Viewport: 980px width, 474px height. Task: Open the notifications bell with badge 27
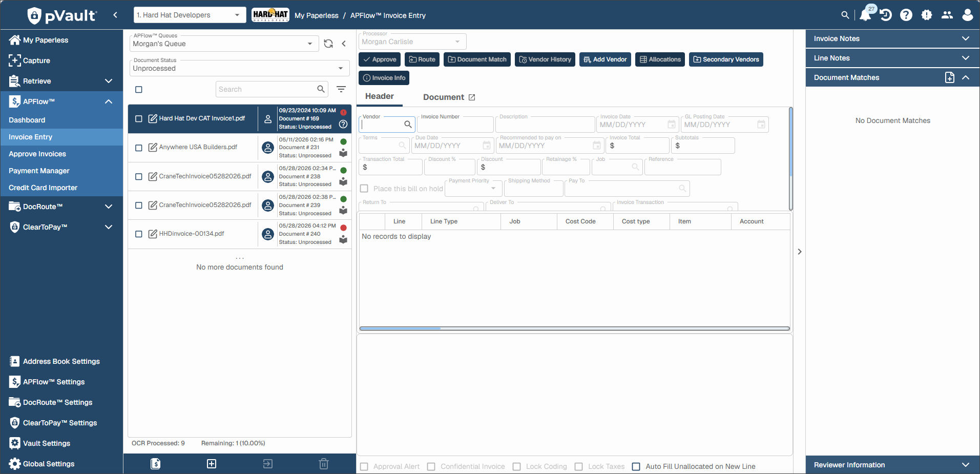(866, 14)
